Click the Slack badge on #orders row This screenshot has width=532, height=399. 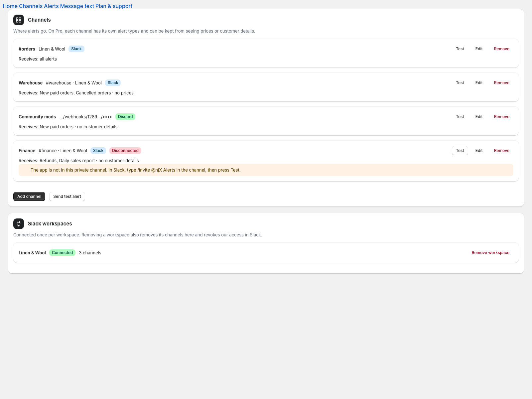click(x=76, y=49)
